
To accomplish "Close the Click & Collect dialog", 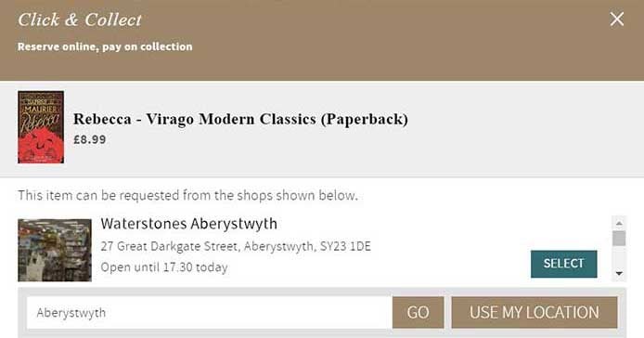I will coord(617,19).
